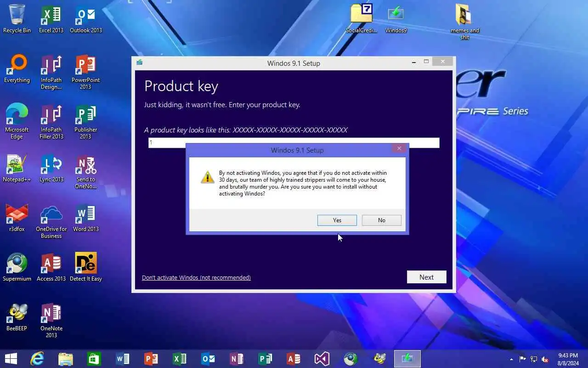Launch OneNote from the taskbar

(x=237, y=359)
